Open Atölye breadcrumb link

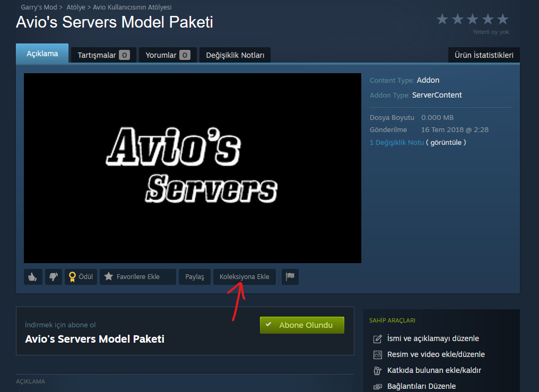(x=76, y=7)
